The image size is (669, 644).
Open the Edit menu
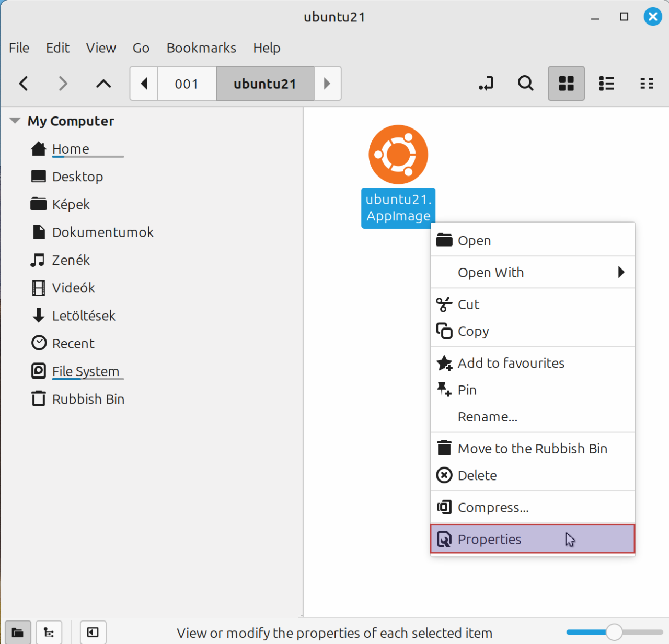[x=57, y=48]
